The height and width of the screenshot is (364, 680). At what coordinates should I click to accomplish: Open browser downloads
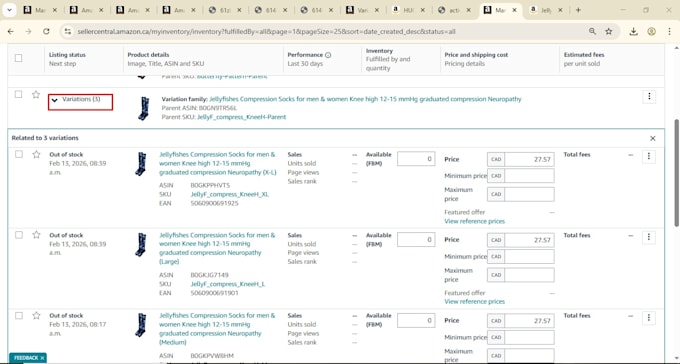click(x=634, y=31)
